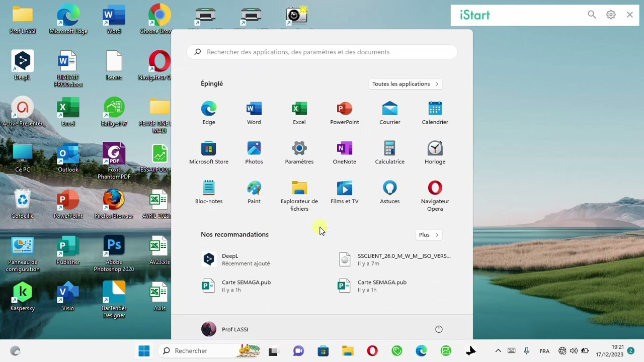Open the volume control in the system tray
Screen dimensions: 644x362
pos(574,351)
